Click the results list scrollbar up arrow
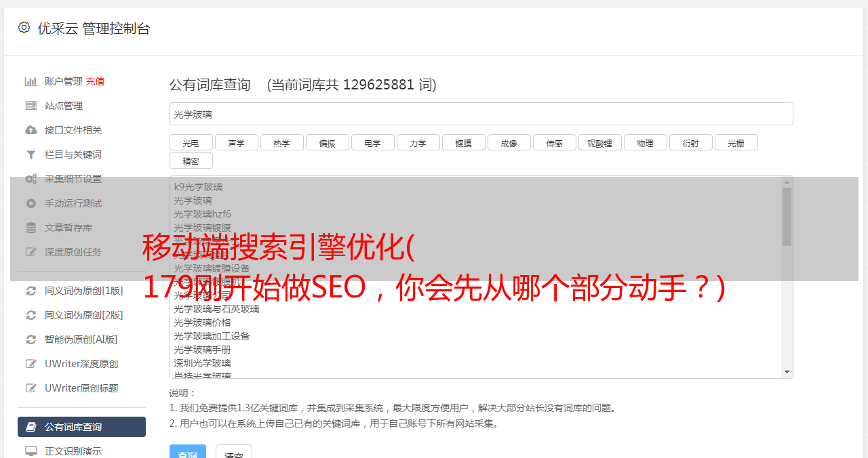Screen dimensions: 868x458 coord(787,182)
